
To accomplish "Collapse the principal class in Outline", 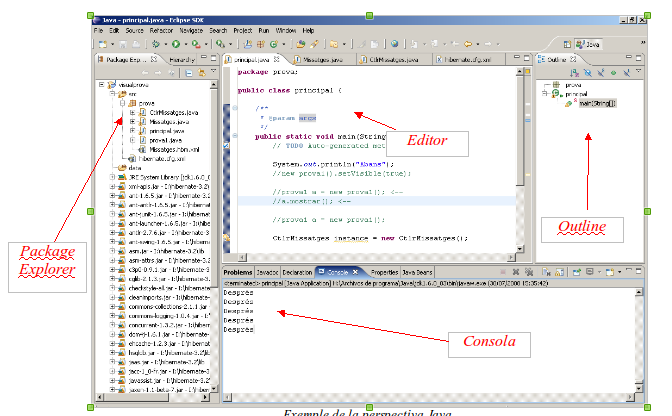I will [545, 93].
